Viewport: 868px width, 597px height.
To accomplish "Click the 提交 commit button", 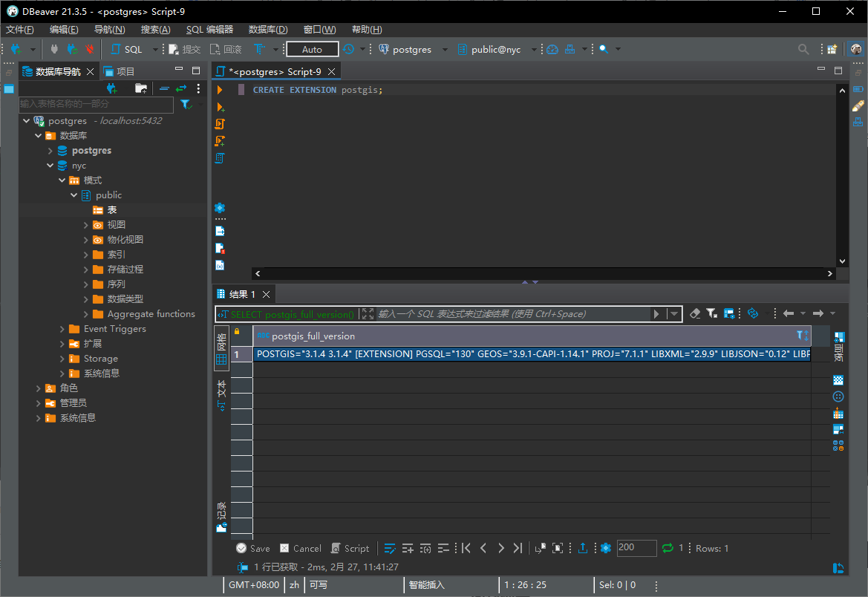I will 184,49.
